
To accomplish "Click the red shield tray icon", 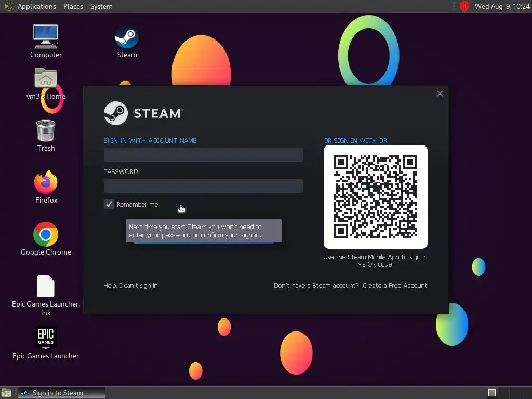I will click(464, 6).
